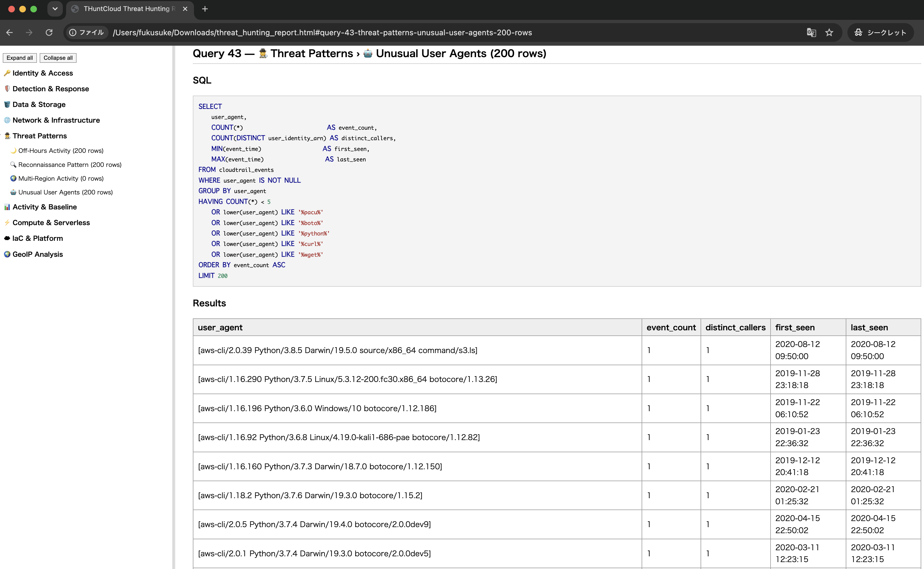924x569 pixels.
Task: Click the bucket icon beside Data & Storage
Action: coord(7,105)
